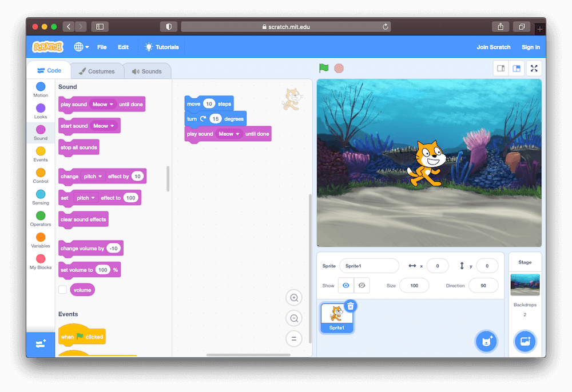Select the Stage backdrop thumbnail
This screenshot has width=572, height=392.
(525, 285)
